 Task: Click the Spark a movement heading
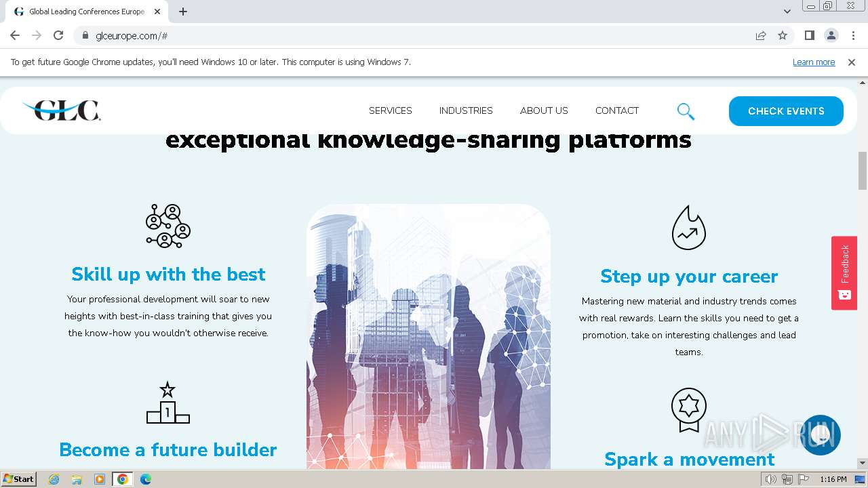(689, 459)
